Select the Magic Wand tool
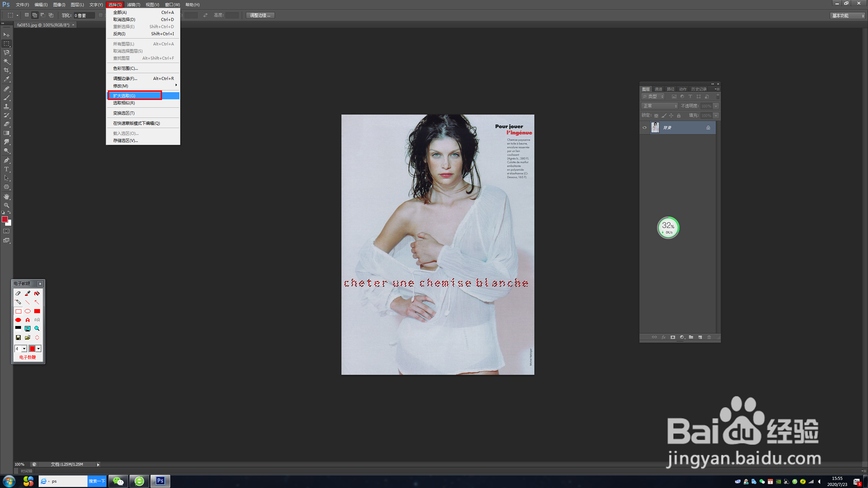This screenshot has height=488, width=868. point(6,61)
